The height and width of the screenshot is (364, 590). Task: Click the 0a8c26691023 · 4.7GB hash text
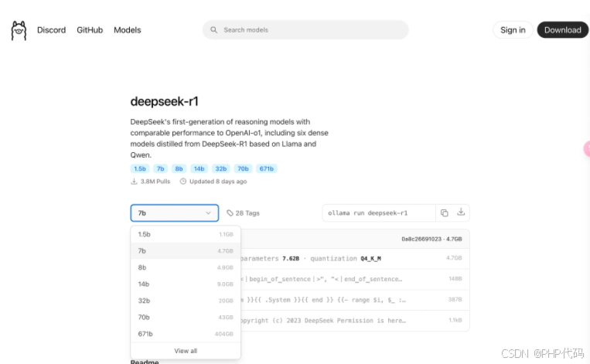point(431,239)
